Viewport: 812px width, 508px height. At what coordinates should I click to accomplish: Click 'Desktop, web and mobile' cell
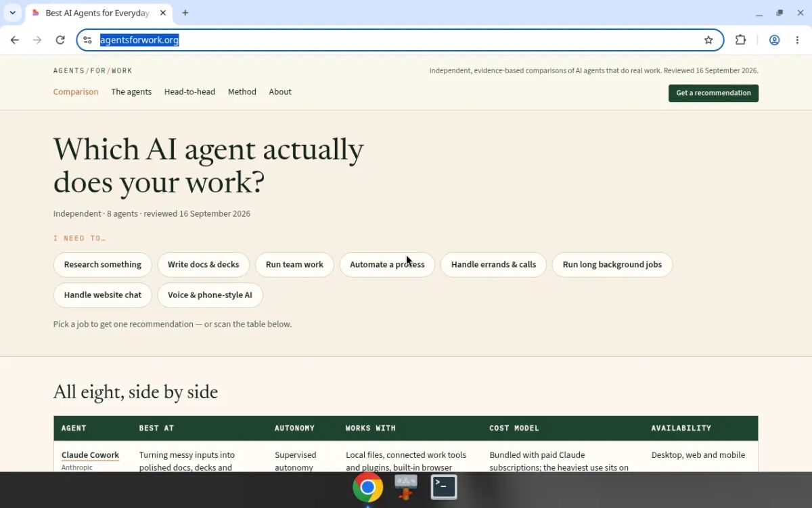[698, 455]
